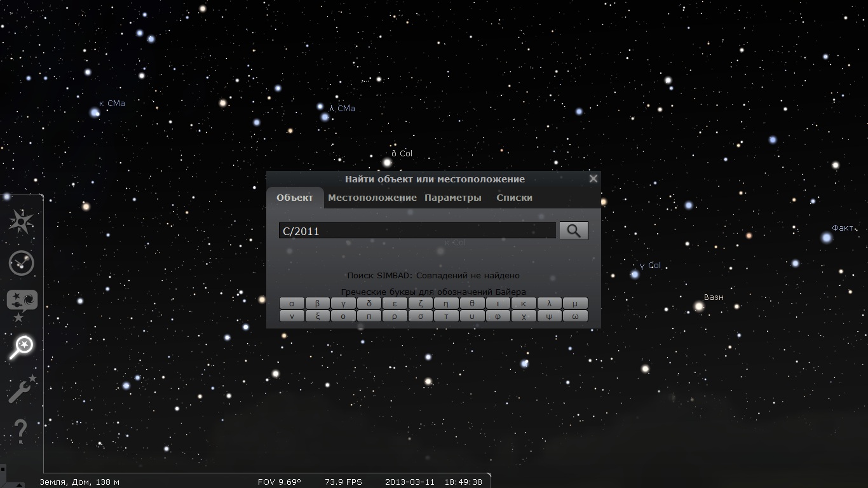Open the Date and Time clock window

(22, 263)
